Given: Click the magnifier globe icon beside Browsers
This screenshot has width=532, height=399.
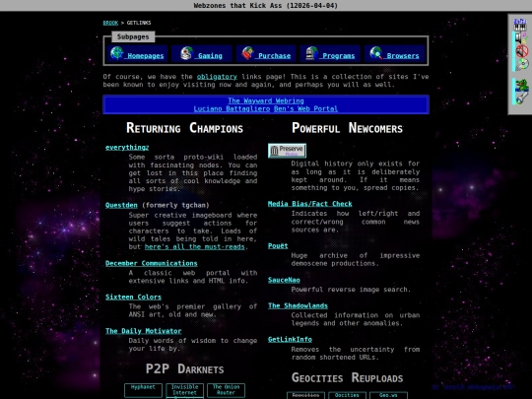Looking at the screenshot, I should point(376,53).
